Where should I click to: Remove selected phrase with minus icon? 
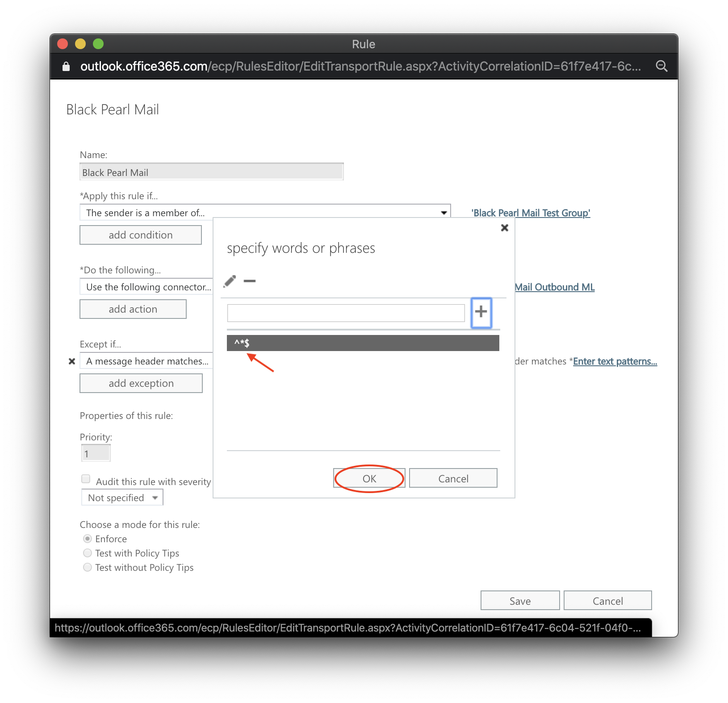point(250,281)
